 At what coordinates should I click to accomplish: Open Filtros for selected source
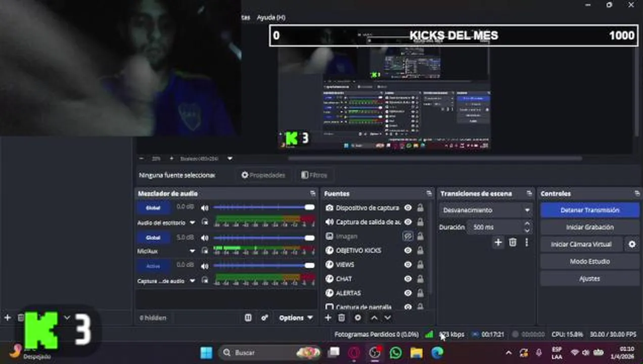pyautogui.click(x=314, y=175)
